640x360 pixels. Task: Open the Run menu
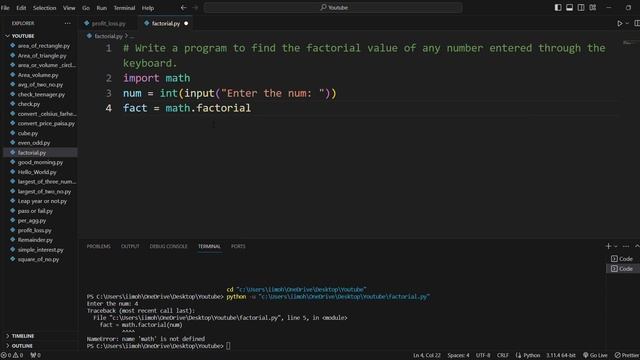[x=102, y=8]
